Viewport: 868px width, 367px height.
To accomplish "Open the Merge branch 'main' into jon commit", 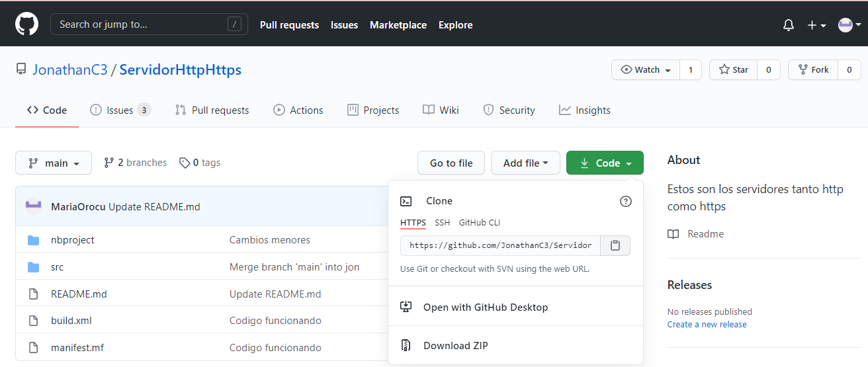I will tap(294, 267).
